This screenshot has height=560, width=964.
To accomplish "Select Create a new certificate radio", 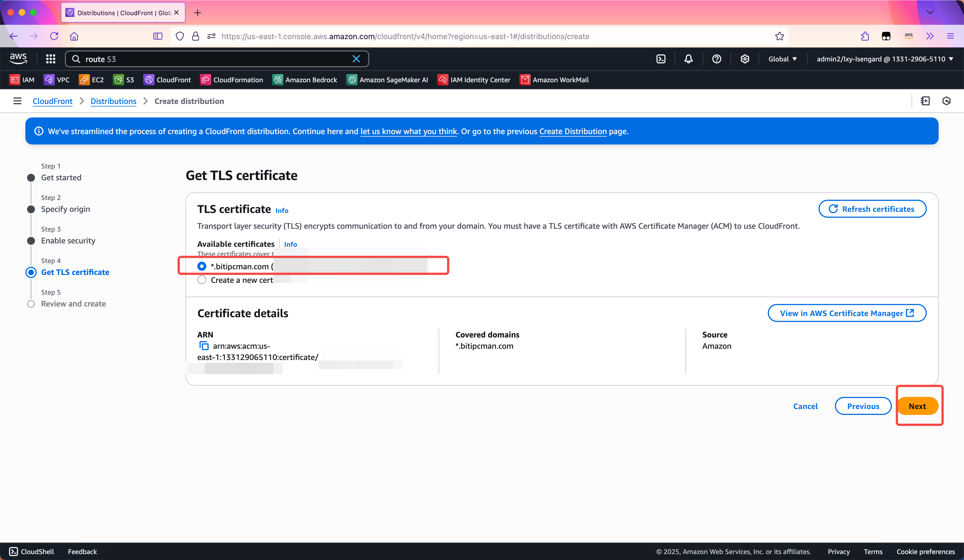I will click(x=202, y=280).
